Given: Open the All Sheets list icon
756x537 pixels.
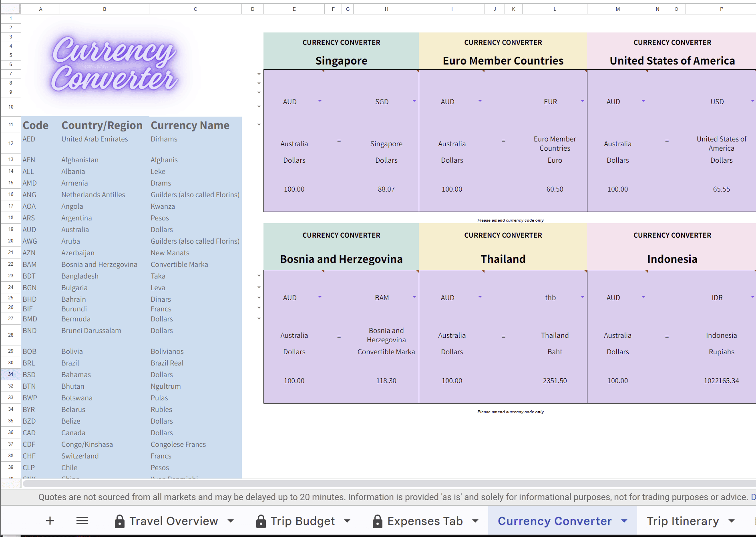Looking at the screenshot, I should coord(82,521).
